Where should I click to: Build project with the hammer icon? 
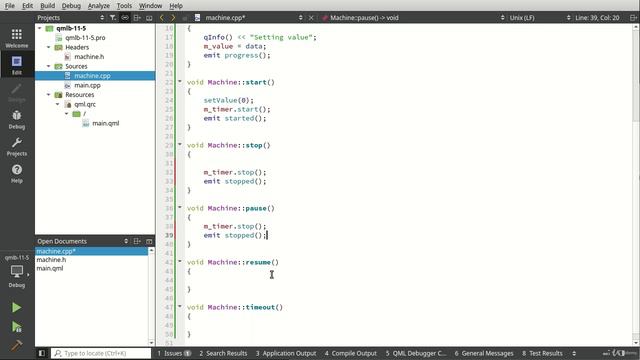pos(16,345)
